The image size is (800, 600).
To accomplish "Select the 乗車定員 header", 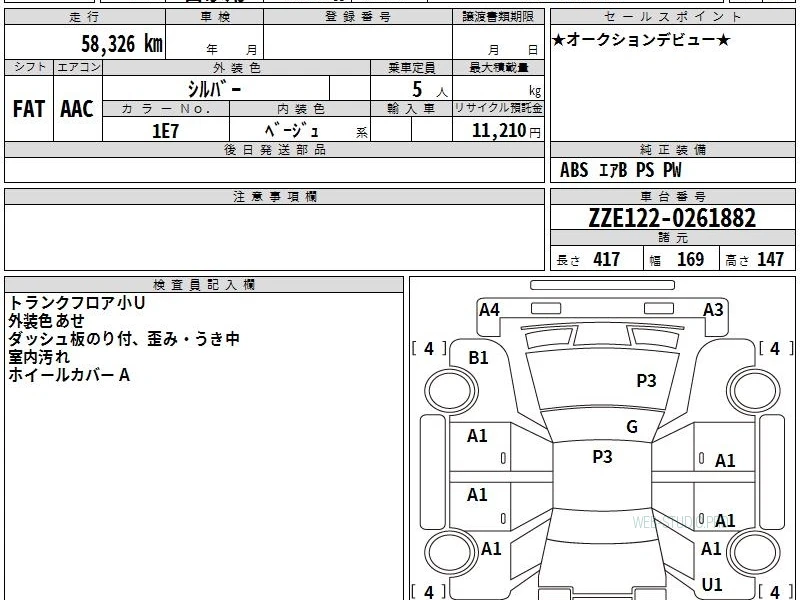I will pos(411,67).
